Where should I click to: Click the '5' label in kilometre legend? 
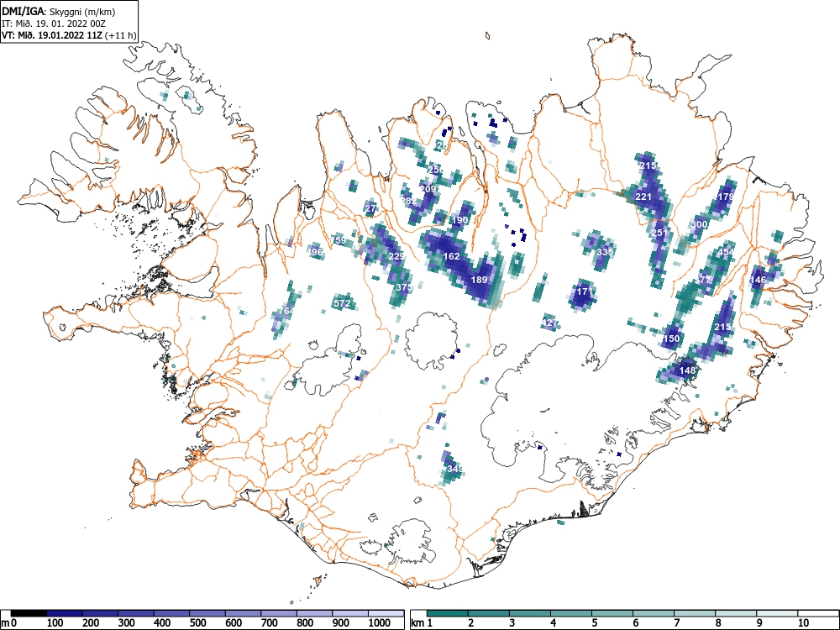coord(594,622)
